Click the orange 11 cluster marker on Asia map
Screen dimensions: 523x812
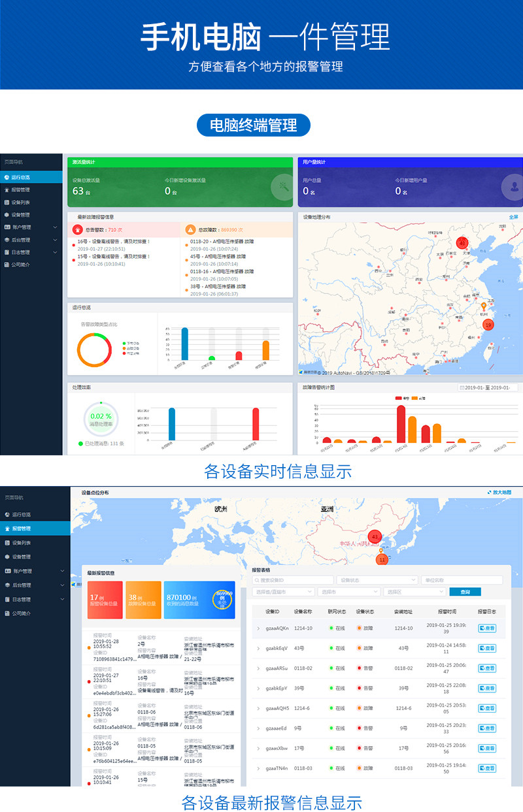[382, 559]
